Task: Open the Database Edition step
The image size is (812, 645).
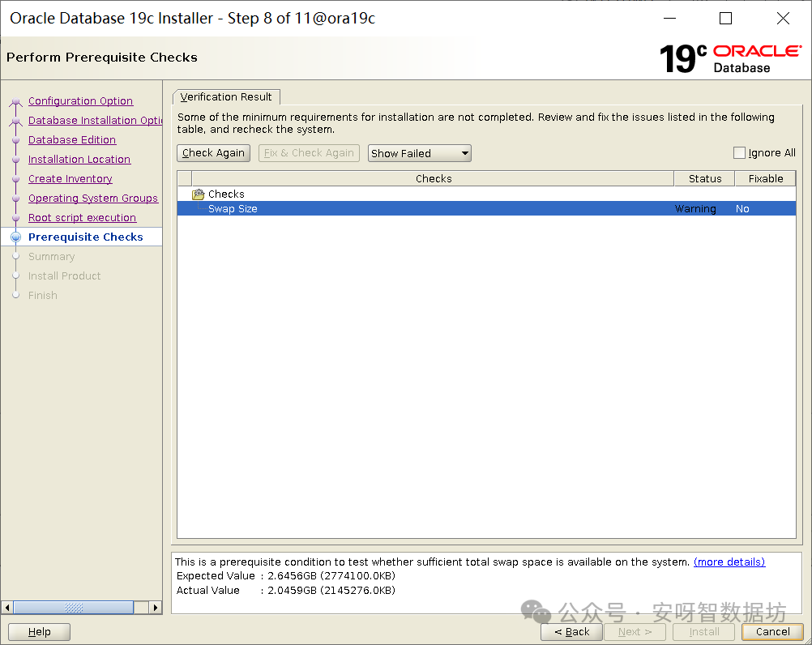Action: [72, 139]
